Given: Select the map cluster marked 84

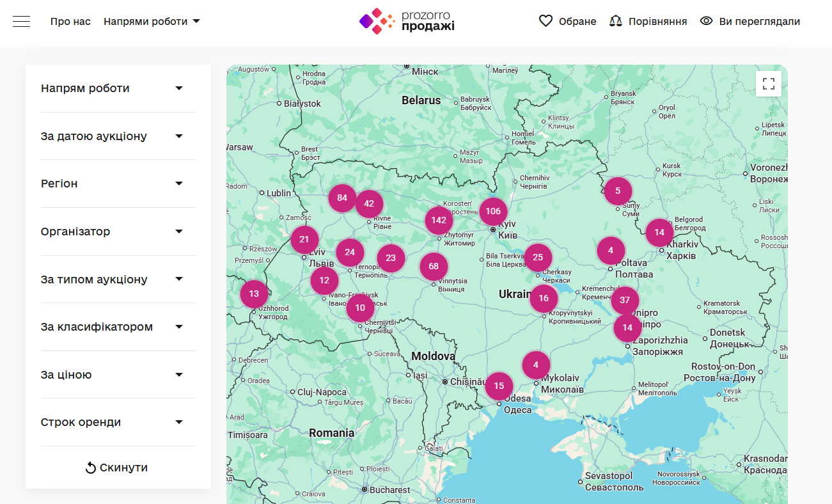Looking at the screenshot, I should (x=342, y=198).
